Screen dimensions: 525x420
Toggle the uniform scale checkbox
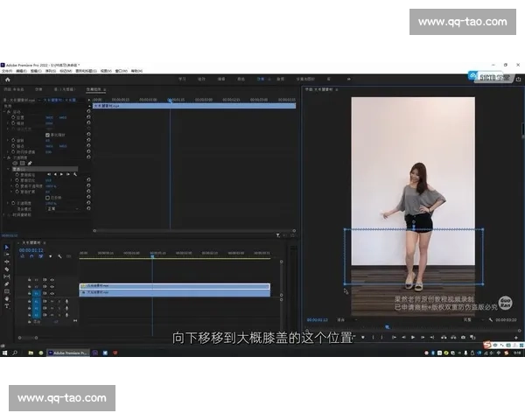tap(47, 135)
